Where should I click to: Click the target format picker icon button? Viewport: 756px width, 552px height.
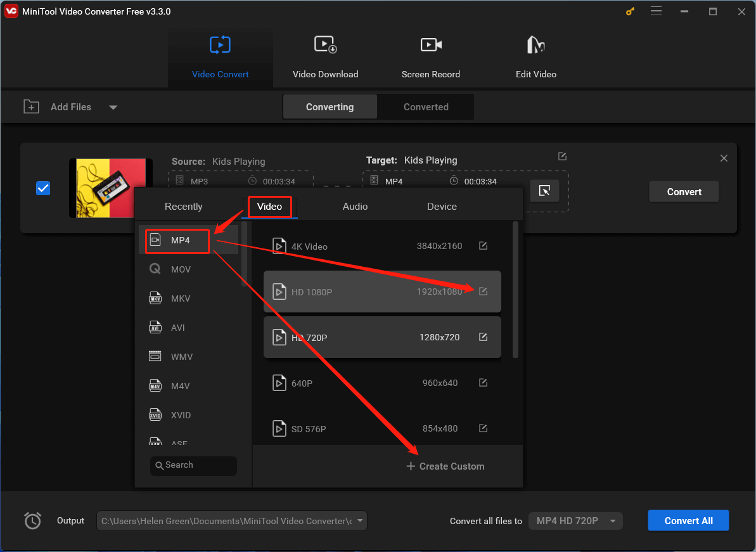click(x=544, y=191)
